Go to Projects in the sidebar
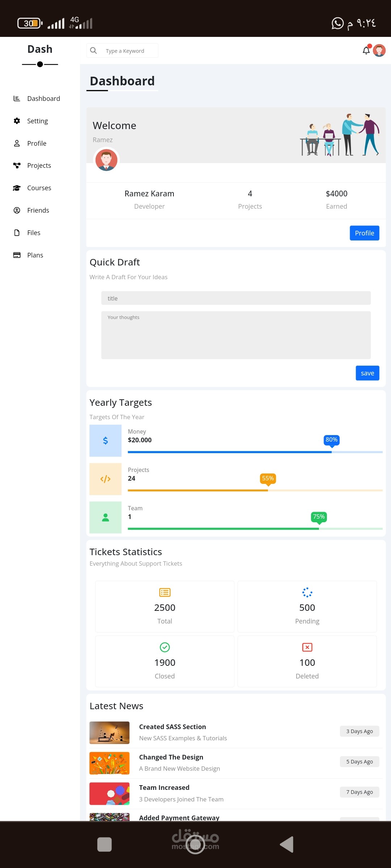Viewport: 391px width, 868px height. pos(39,166)
